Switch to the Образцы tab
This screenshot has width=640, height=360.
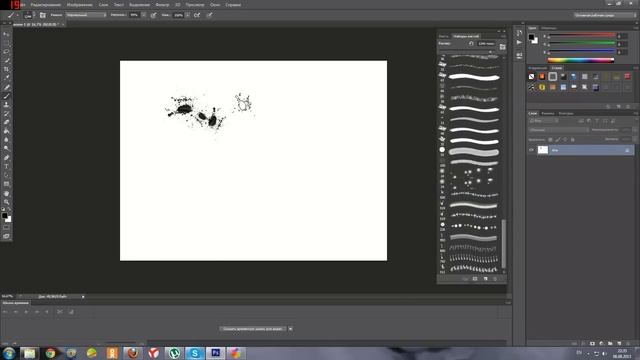tap(549, 28)
